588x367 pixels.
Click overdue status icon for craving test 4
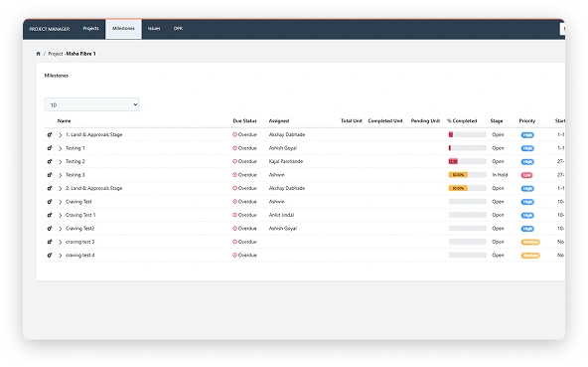click(234, 255)
